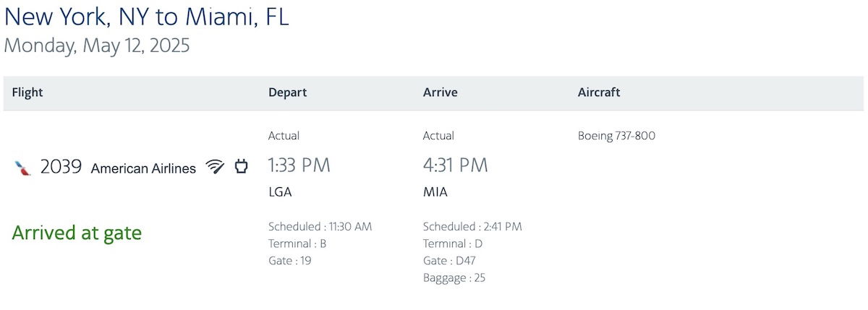This screenshot has height=310, width=868.
Task: Click the Depart column header
Action: 287,92
